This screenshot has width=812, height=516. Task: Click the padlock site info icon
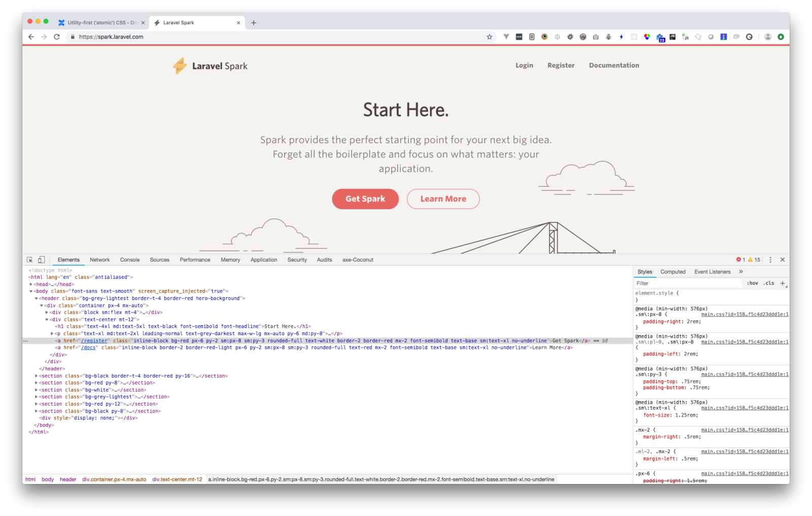click(73, 37)
